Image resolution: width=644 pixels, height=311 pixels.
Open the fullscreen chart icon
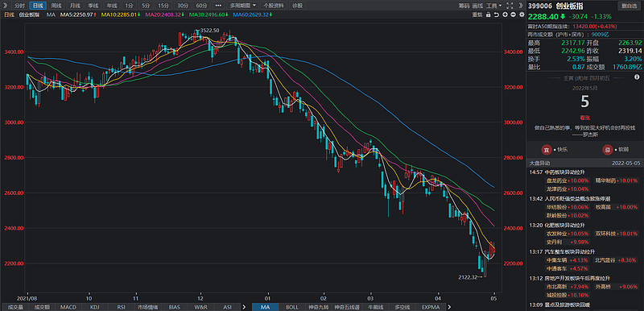click(x=510, y=6)
